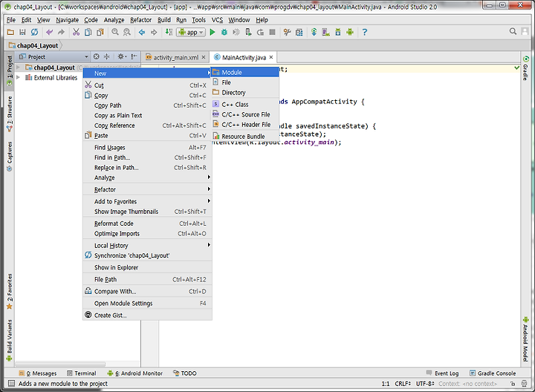Select Copy Path in the context menu

click(x=147, y=105)
